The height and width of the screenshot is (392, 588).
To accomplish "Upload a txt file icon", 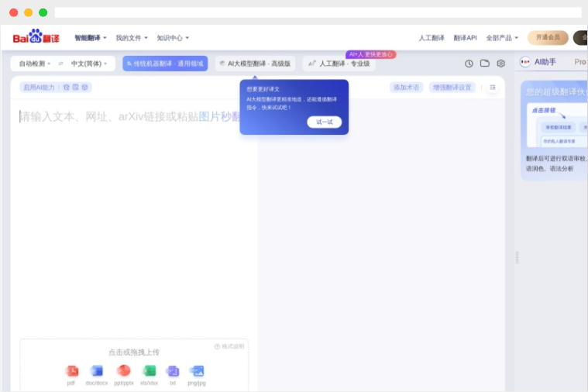I will pos(173,371).
